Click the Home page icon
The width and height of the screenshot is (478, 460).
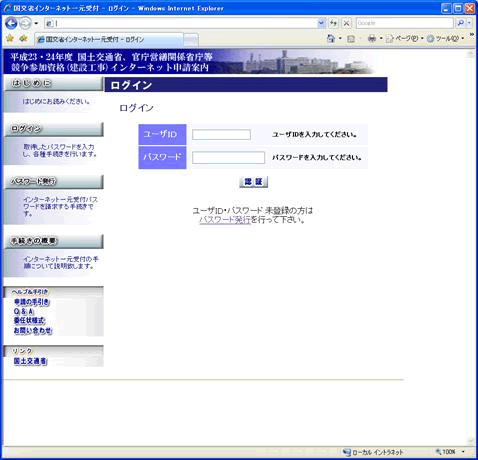pos(331,39)
